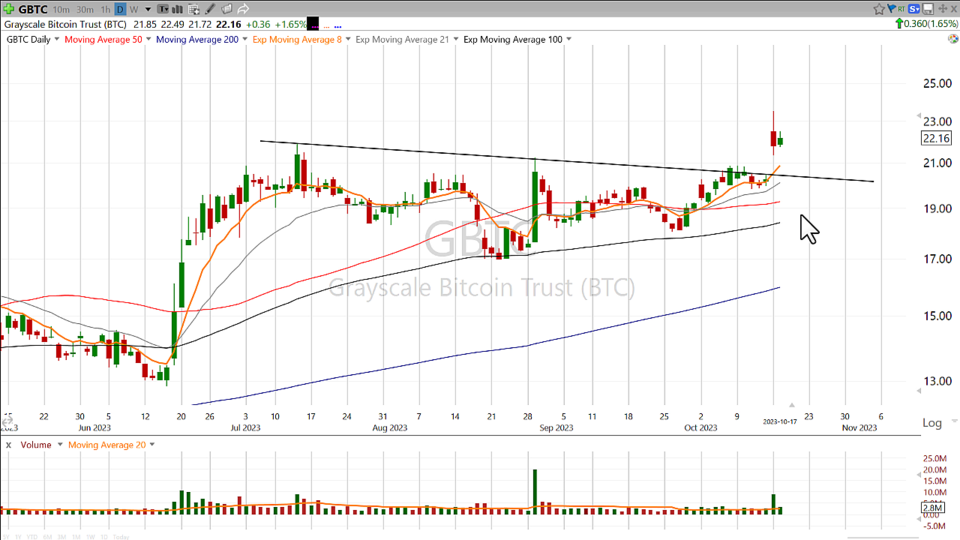Viewport: 960px width, 540px height.
Task: Click the 25.00 price axis label
Action: pos(937,83)
